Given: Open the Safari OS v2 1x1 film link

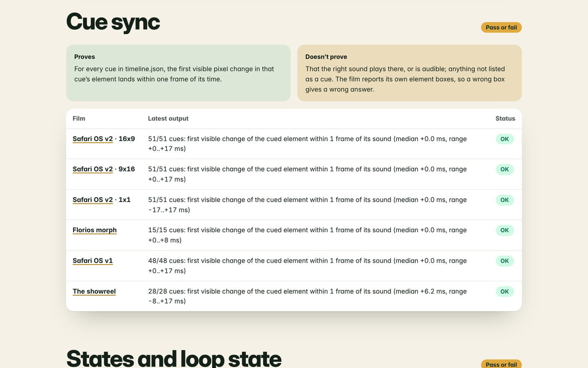Looking at the screenshot, I should pos(93,200).
